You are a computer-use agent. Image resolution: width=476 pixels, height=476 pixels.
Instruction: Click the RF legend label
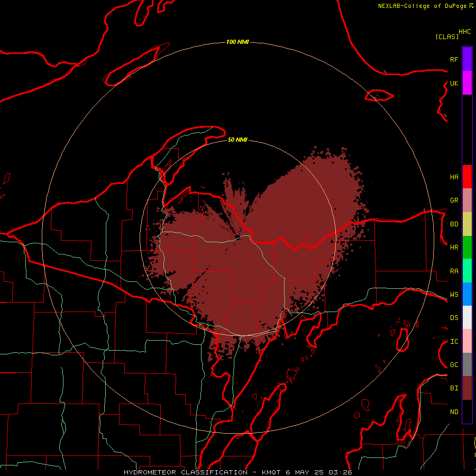pyautogui.click(x=454, y=59)
